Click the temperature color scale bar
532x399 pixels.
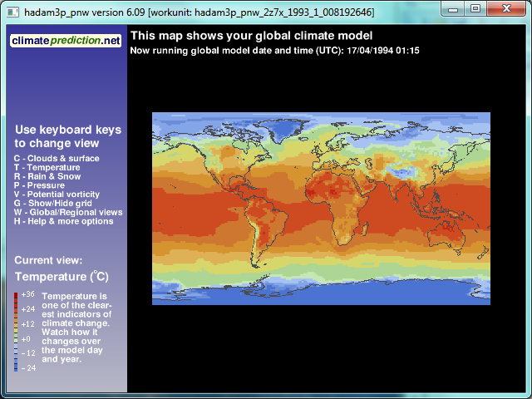coord(16,331)
